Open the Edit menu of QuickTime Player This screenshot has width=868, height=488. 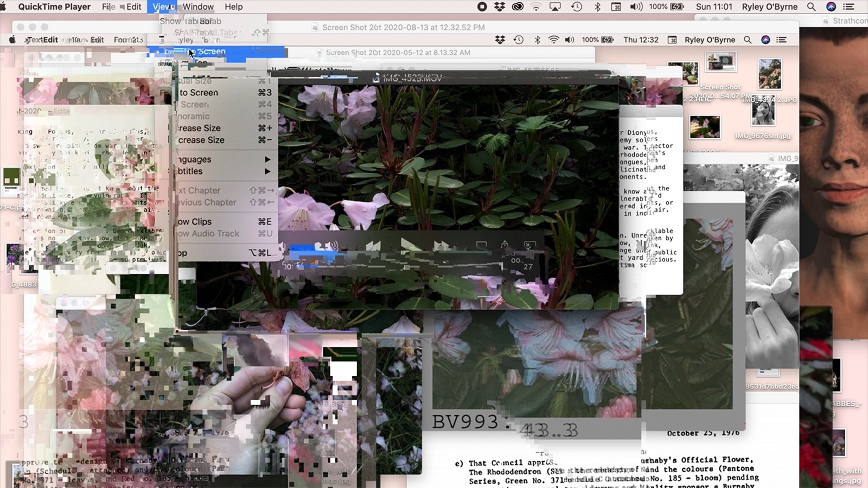click(x=134, y=7)
